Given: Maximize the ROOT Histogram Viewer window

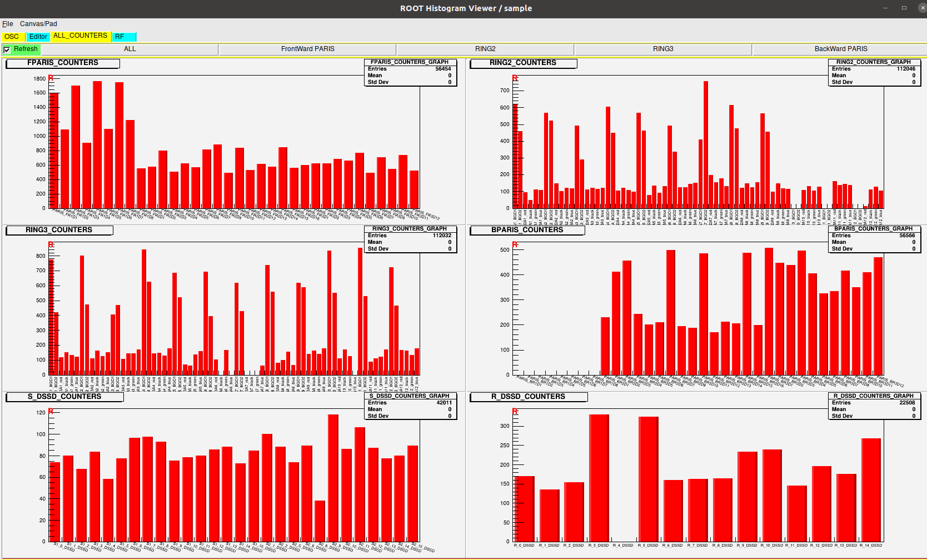Looking at the screenshot, I should (904, 8).
